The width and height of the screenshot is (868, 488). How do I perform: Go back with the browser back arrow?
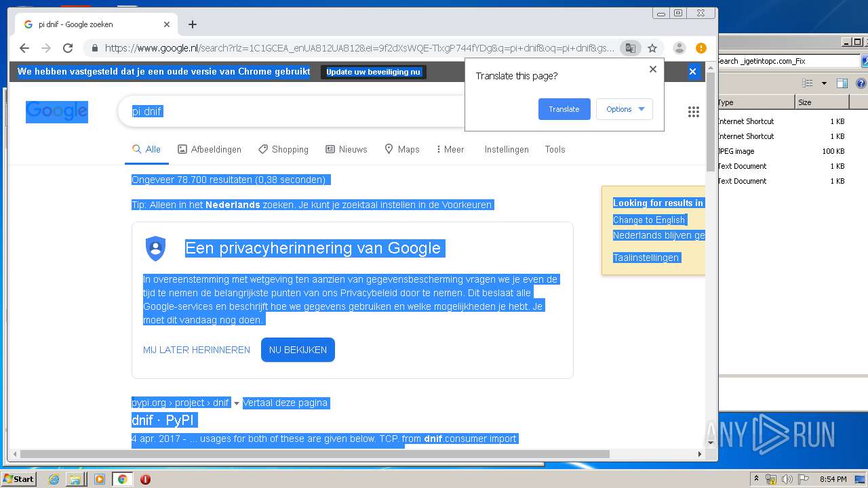coord(24,48)
